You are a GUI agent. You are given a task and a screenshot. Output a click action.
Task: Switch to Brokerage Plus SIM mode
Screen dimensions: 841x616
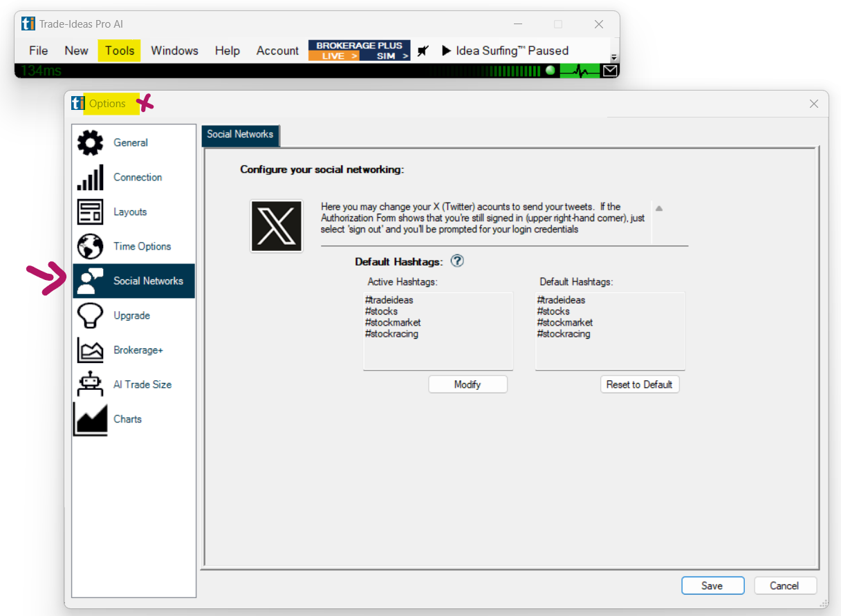(x=385, y=56)
